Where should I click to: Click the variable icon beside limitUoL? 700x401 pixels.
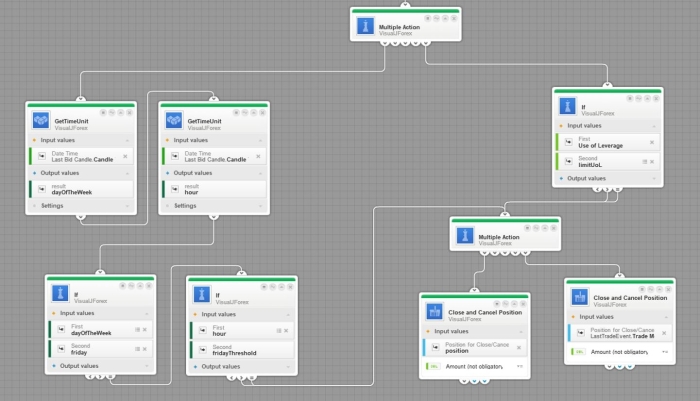(569, 162)
